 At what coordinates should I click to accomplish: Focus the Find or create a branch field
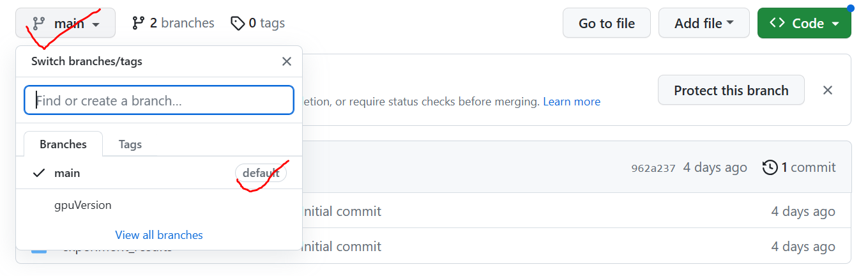pos(159,100)
